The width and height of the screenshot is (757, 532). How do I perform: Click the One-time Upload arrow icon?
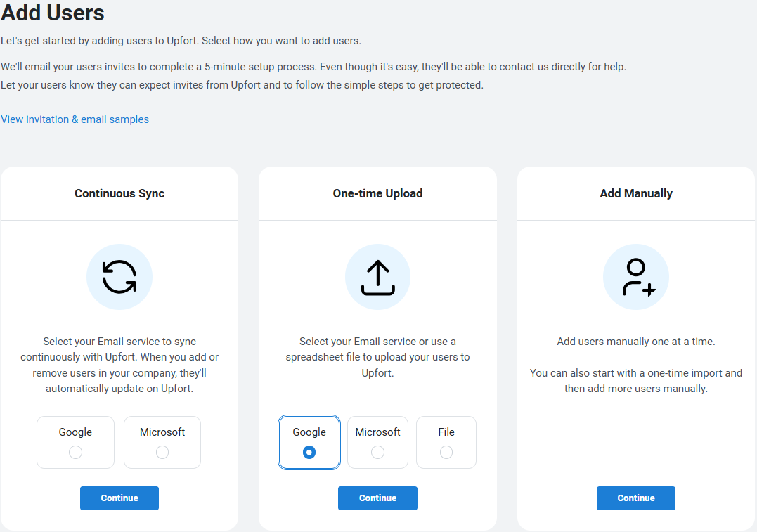[x=377, y=278]
